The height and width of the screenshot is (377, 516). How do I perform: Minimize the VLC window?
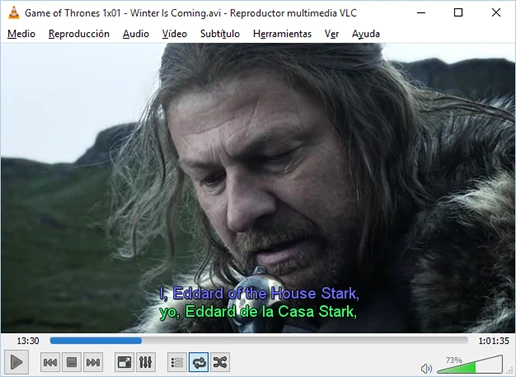421,13
